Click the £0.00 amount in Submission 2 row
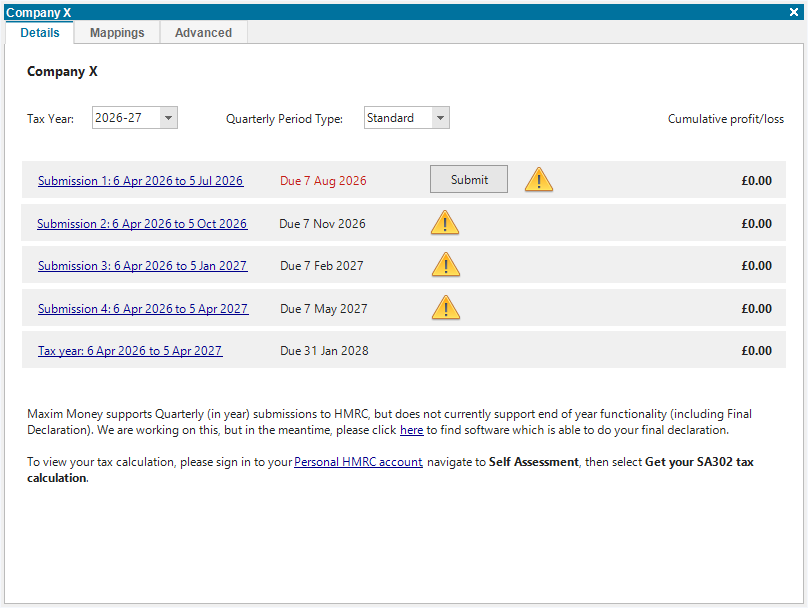Screen dimensions: 808x608 756,224
